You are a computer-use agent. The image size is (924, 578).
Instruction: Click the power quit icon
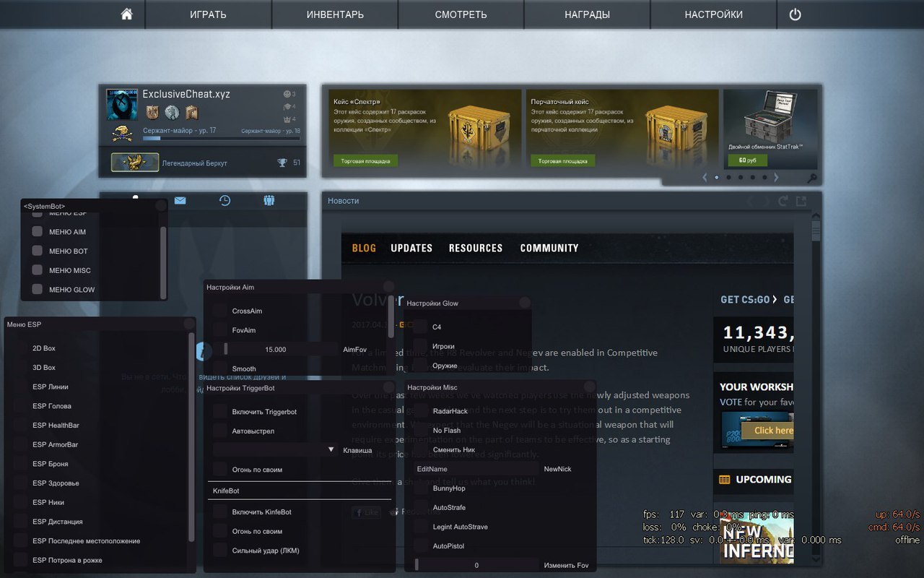(795, 14)
